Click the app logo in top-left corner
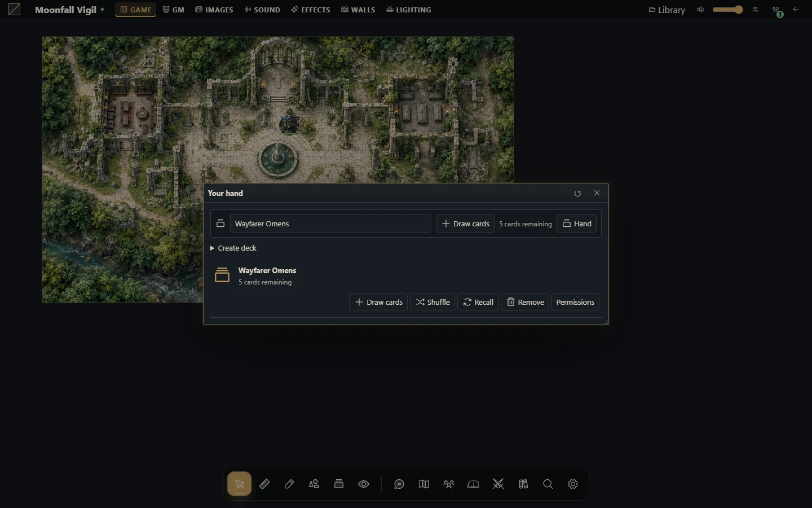 coord(15,10)
